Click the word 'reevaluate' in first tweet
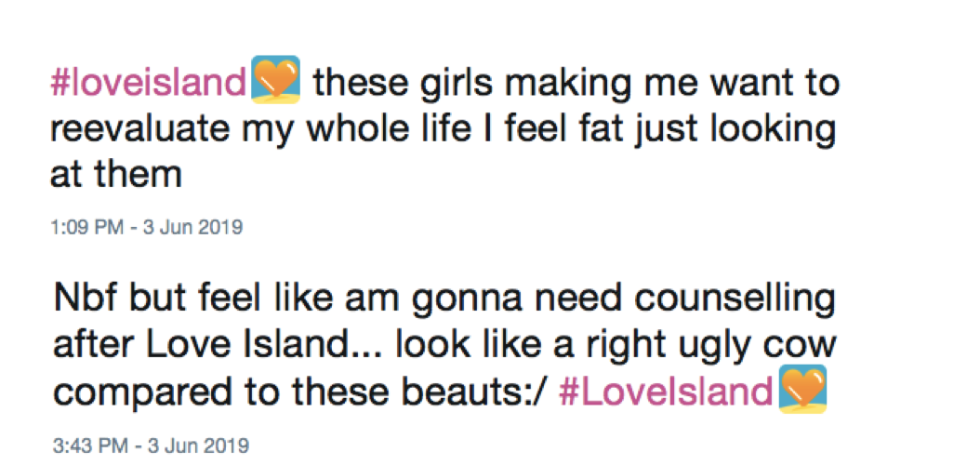The width and height of the screenshot is (980, 465). coord(133,129)
